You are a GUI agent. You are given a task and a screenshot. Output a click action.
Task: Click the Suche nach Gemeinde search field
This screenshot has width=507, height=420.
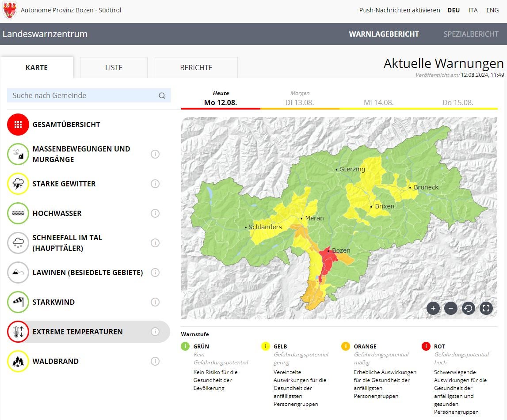click(84, 95)
